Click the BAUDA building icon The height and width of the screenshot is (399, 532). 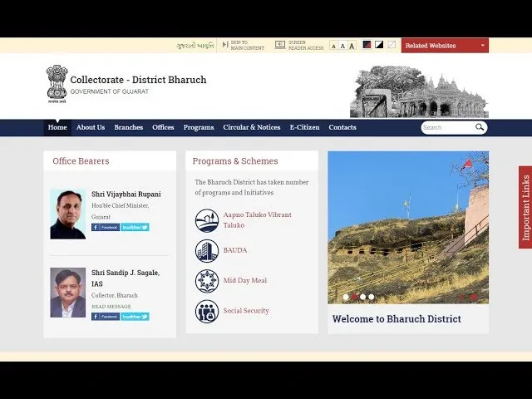(207, 251)
